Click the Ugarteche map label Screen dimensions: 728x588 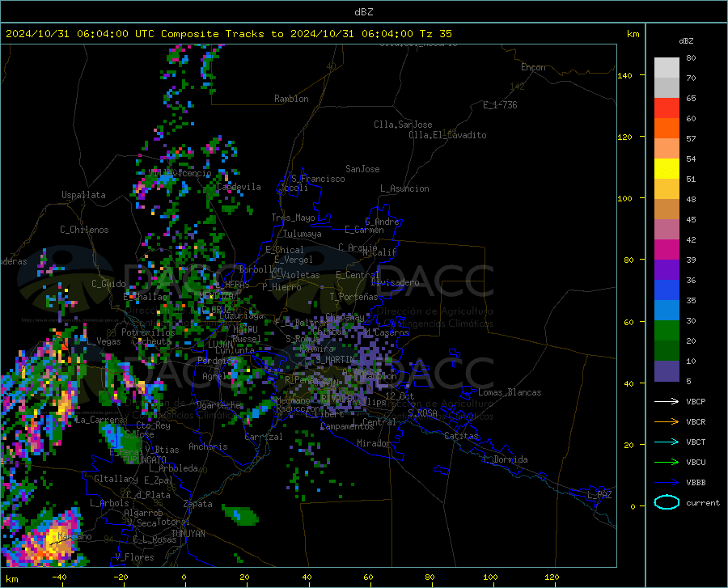pyautogui.click(x=218, y=404)
